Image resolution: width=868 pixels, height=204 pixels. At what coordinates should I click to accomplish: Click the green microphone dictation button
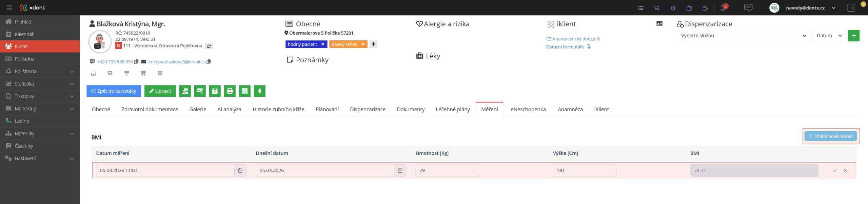tap(259, 91)
